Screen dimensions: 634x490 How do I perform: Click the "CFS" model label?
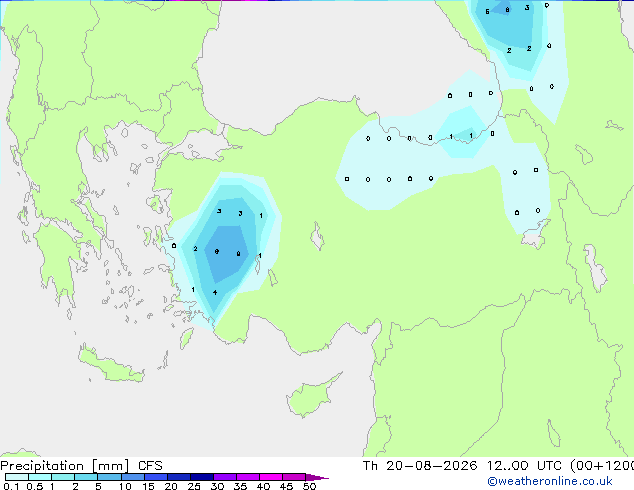[150, 466]
